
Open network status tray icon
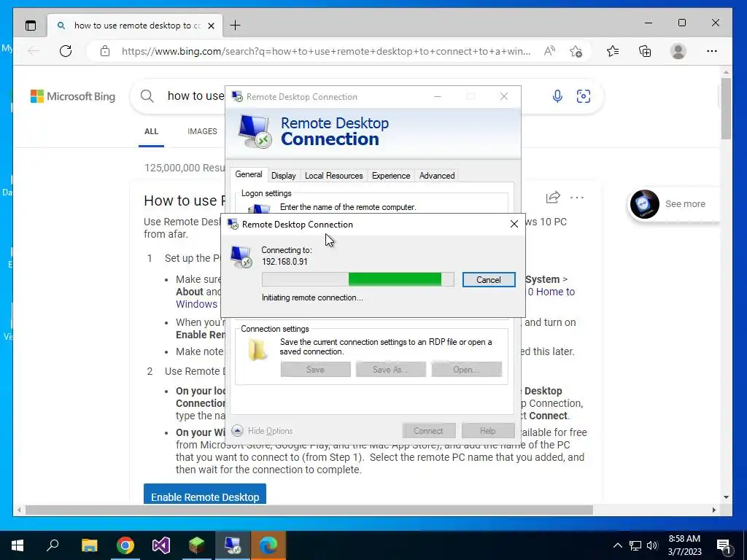coord(635,545)
